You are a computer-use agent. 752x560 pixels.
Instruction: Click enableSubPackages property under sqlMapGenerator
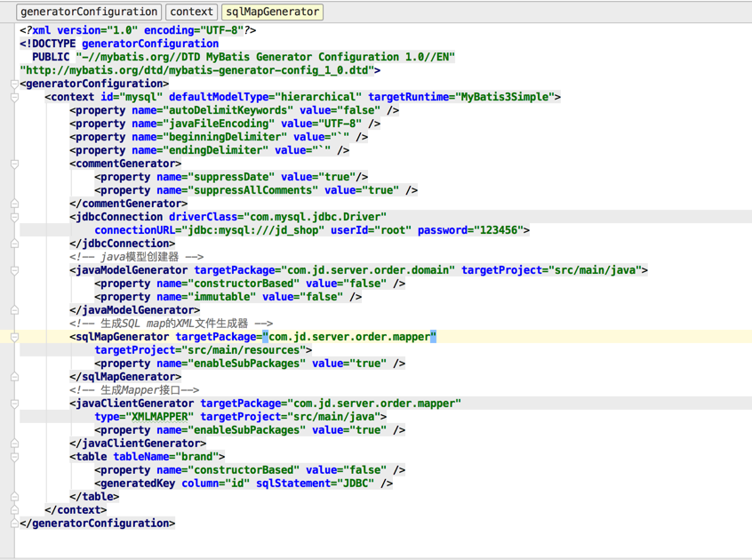[250, 364]
